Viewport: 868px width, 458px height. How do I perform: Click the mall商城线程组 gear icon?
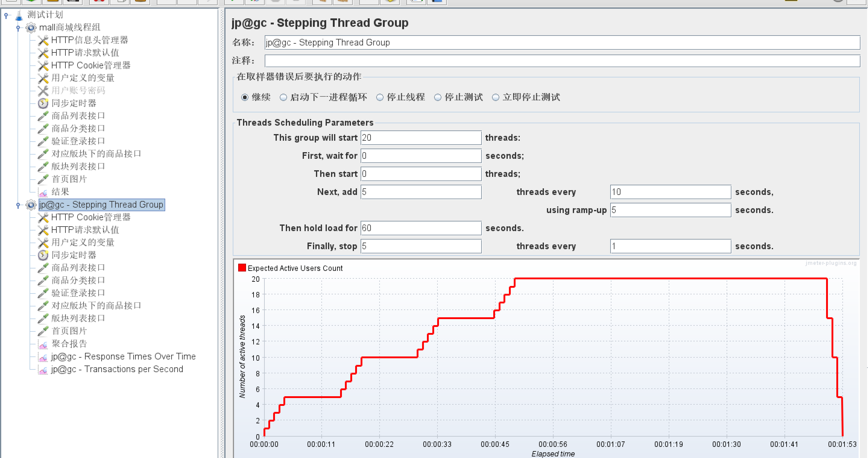(x=31, y=27)
